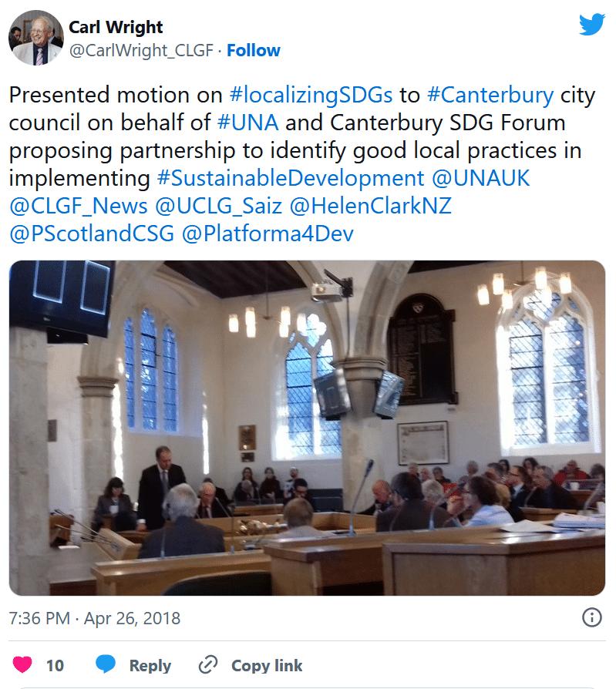The height and width of the screenshot is (689, 616).
Task: Open the 7:36 PM Apr 26, 2018 timestamp
Action: coord(95,618)
